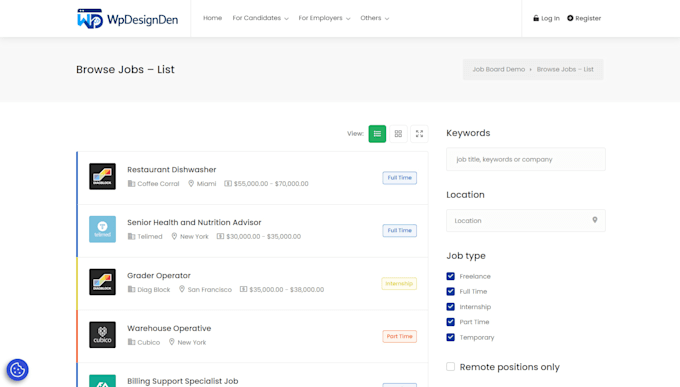Image resolution: width=680 pixels, height=387 pixels.
Task: Click Telimed company logo thumbnail
Action: (x=102, y=229)
